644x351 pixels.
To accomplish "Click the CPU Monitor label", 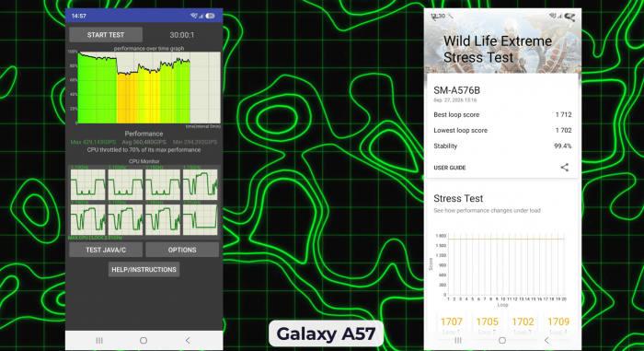I will 144,161.
